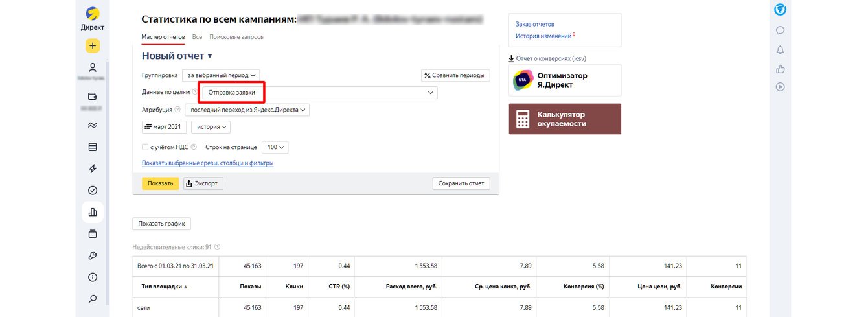Click the 'Заказ отчетов' link
Image resolution: width=868 pixels, height=317 pixels.
pos(534,24)
